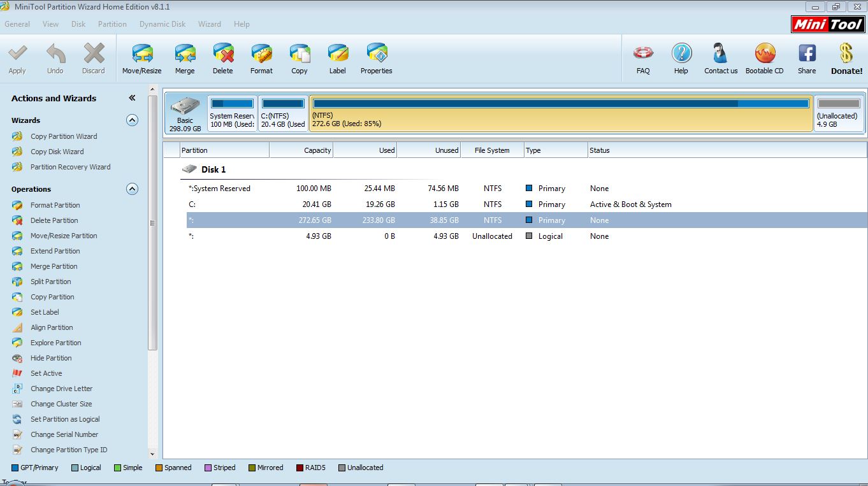Open the Dynamic Disk menu
868x486 pixels.
click(x=163, y=24)
